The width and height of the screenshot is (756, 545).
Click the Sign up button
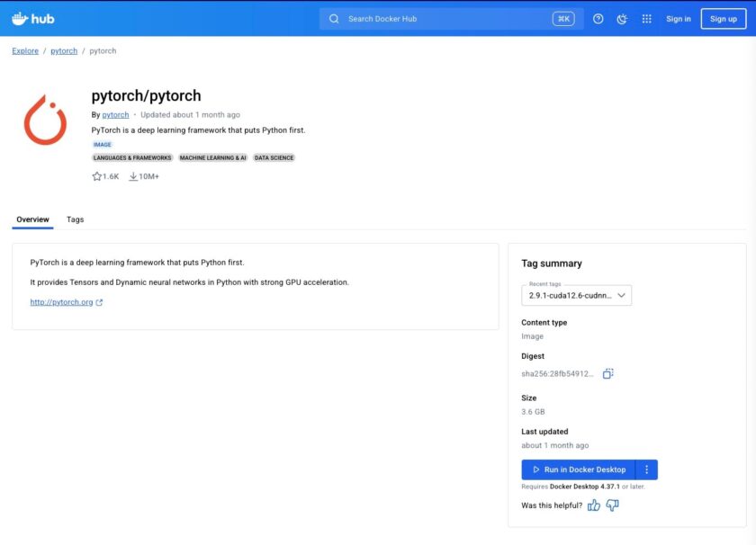(x=723, y=18)
